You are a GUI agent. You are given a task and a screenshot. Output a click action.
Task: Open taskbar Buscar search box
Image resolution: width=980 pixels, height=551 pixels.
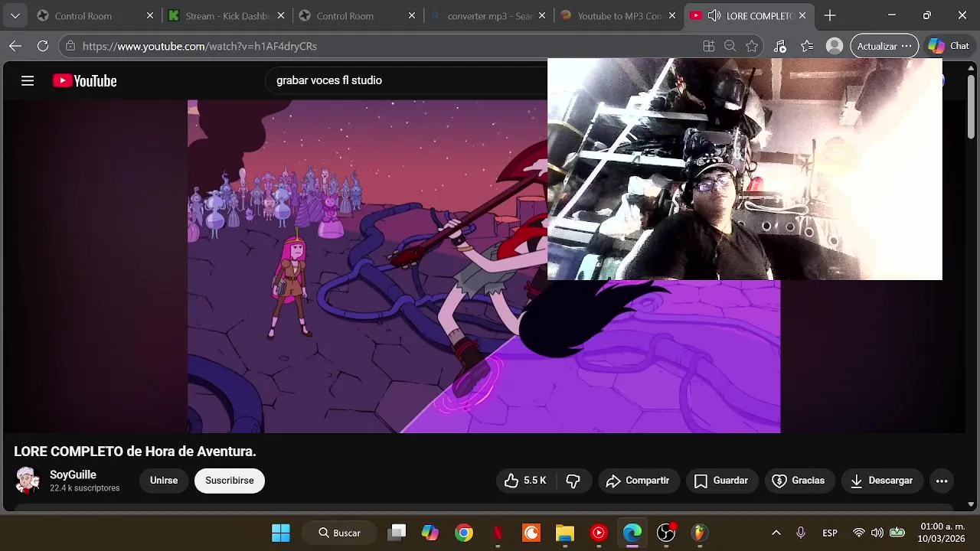tap(339, 533)
